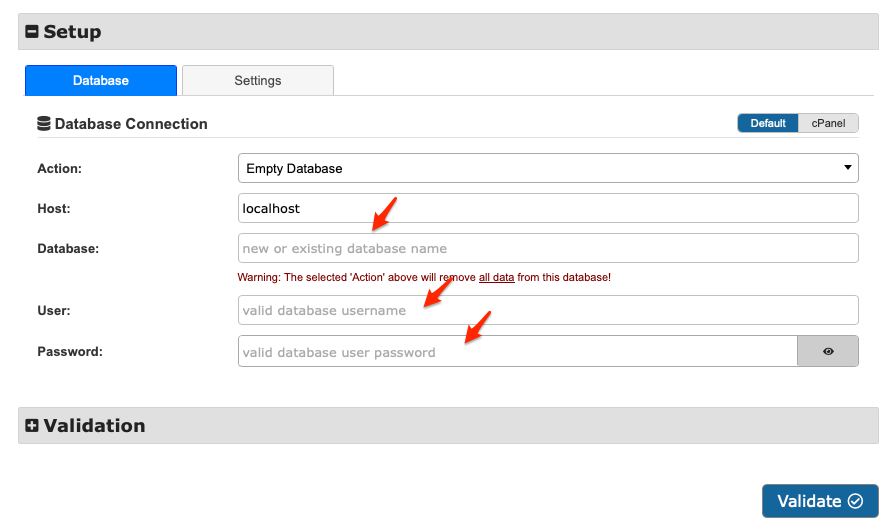The height and width of the screenshot is (532, 896).
Task: Click the database stack icon
Action: tap(43, 124)
